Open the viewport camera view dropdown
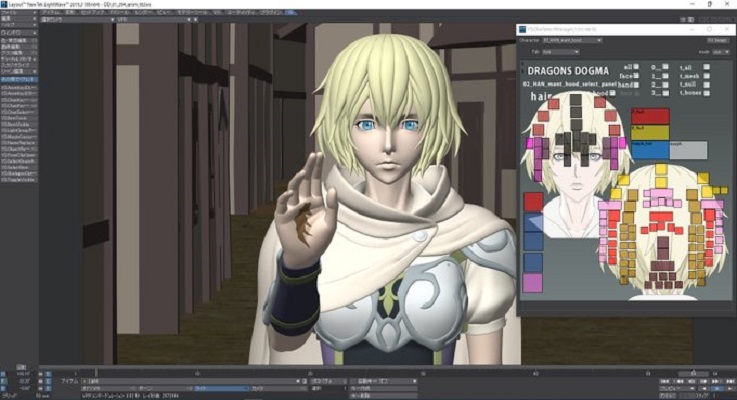The height and width of the screenshot is (400, 737). coord(78,20)
